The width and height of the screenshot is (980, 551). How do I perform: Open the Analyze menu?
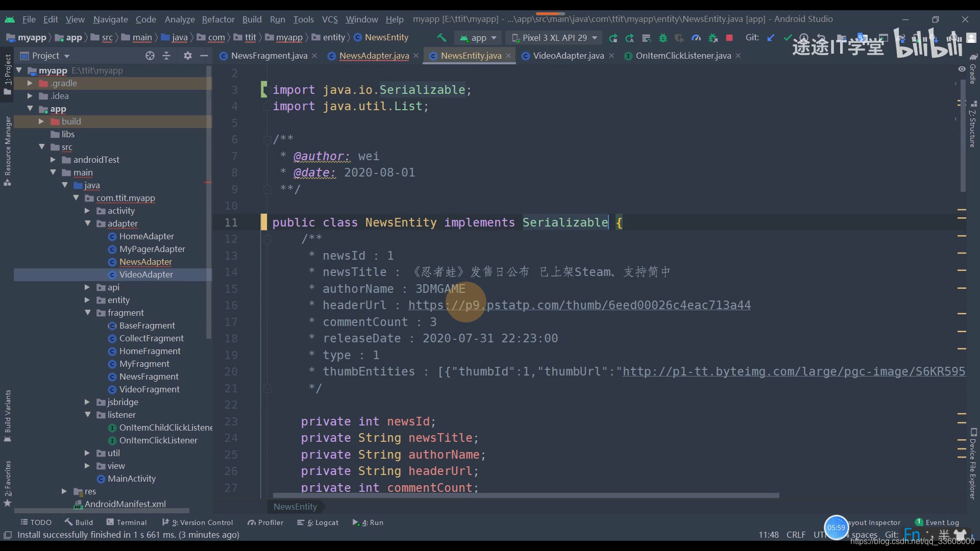(180, 19)
